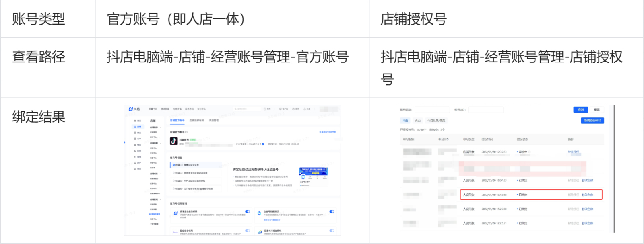Open the 查看绑定说明文档 link
Viewport: 644px width, 244px height.
[328, 132]
